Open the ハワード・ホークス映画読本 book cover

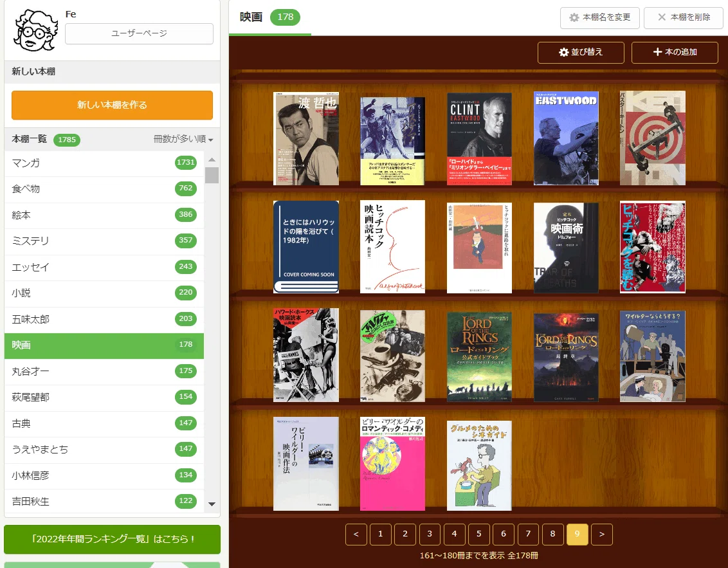coord(306,355)
